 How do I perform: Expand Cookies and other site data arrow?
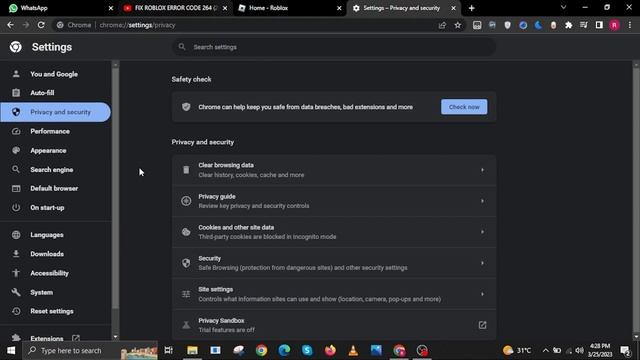click(x=482, y=232)
